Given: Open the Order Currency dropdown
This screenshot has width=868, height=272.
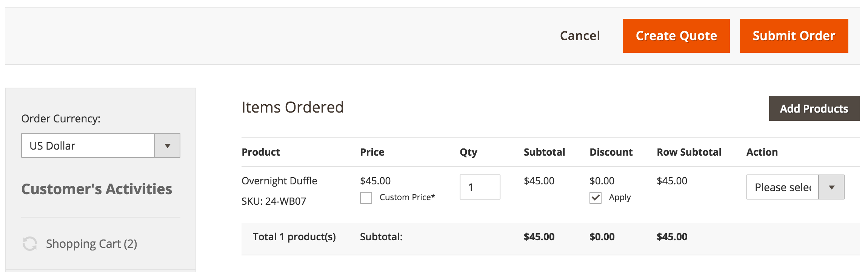Looking at the screenshot, I should coord(100,145).
